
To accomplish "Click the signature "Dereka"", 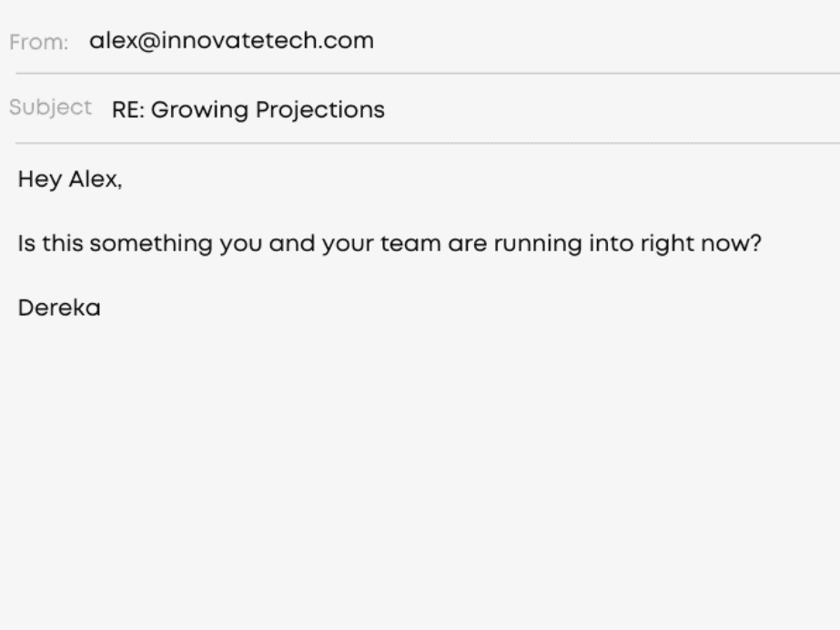I will coord(59,308).
